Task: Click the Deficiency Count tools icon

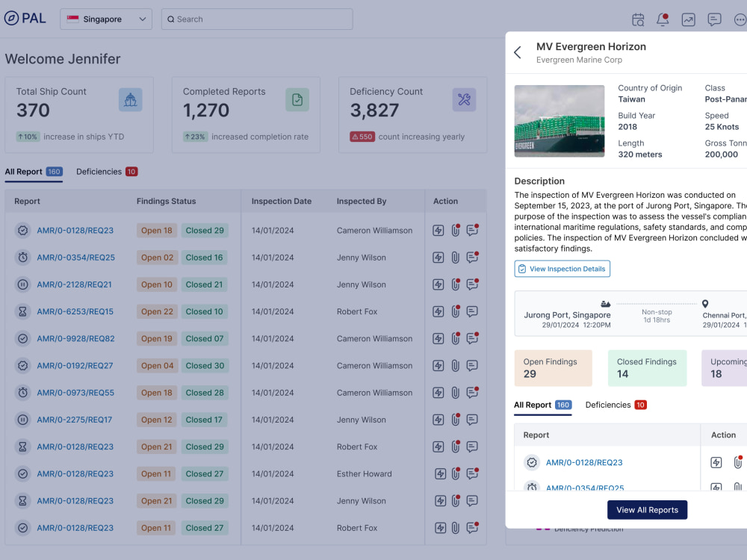Action: coord(464,99)
